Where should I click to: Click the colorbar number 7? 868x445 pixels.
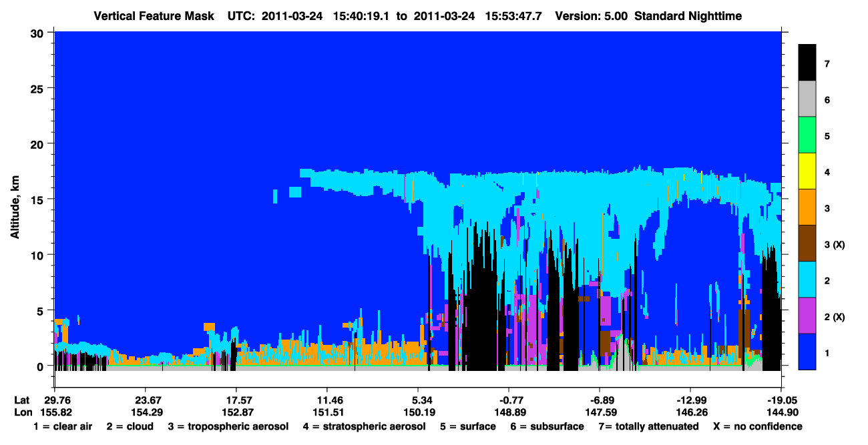827,63
